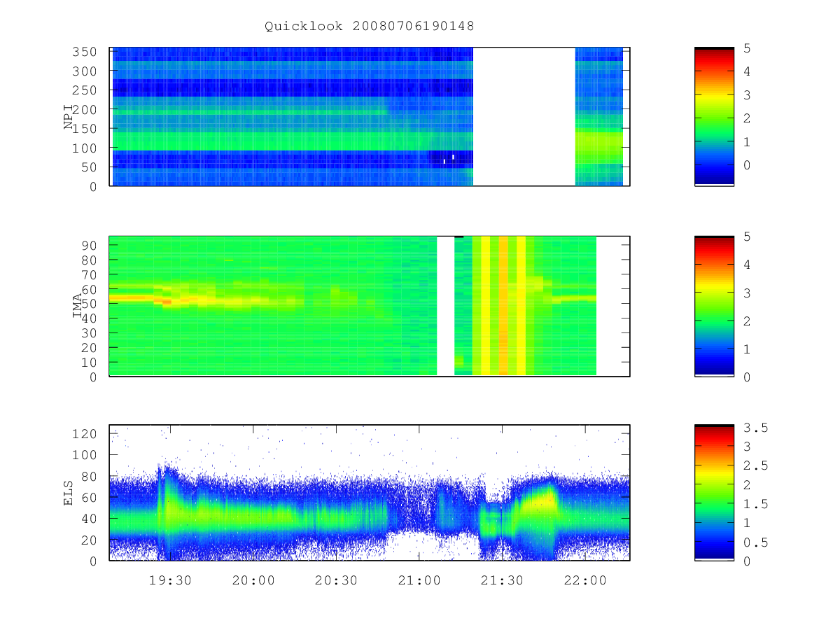The width and height of the screenshot is (840, 630).
Task: Click the 21:30 time axis label
Action: 502,581
